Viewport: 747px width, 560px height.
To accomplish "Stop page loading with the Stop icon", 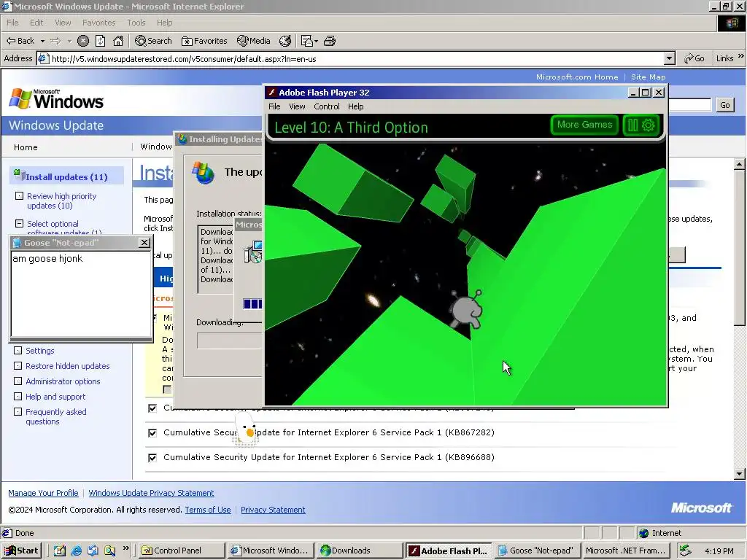I will (83, 41).
